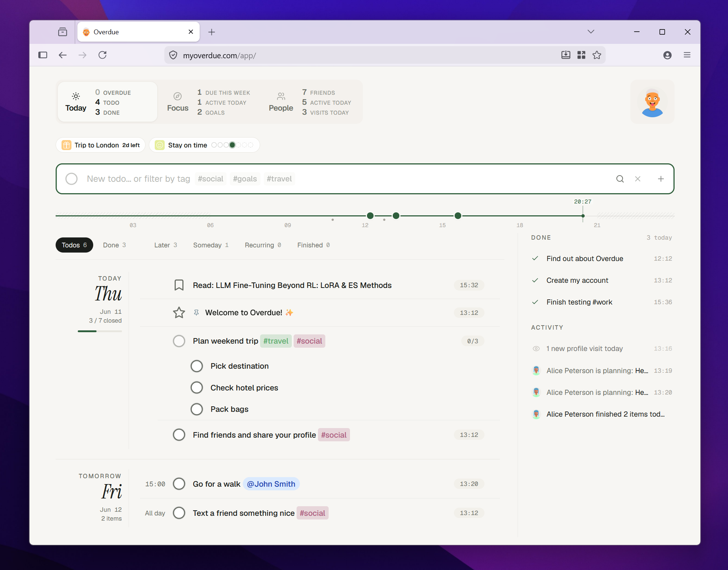
Task: Check off Text a friend something nice
Action: 179,513
